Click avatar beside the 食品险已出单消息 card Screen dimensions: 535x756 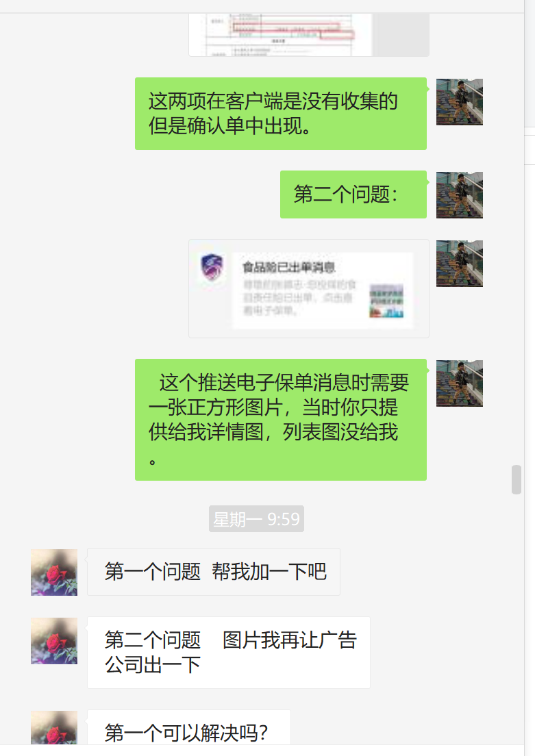tap(459, 264)
